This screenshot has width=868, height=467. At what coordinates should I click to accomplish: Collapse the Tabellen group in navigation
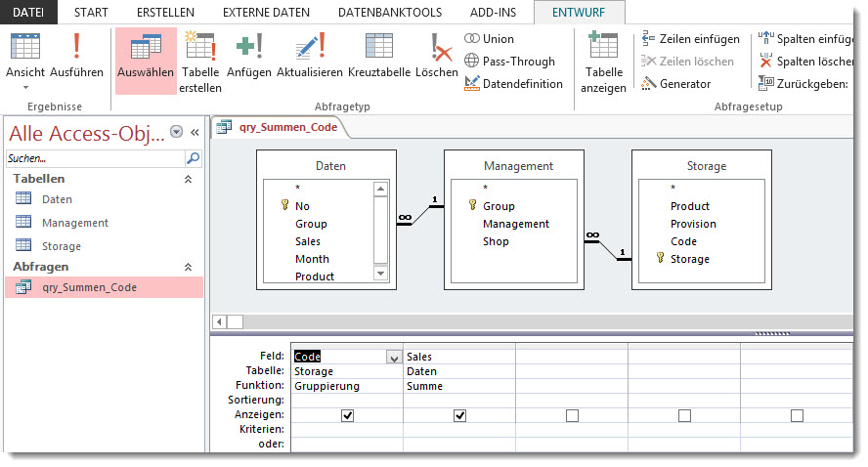188,180
